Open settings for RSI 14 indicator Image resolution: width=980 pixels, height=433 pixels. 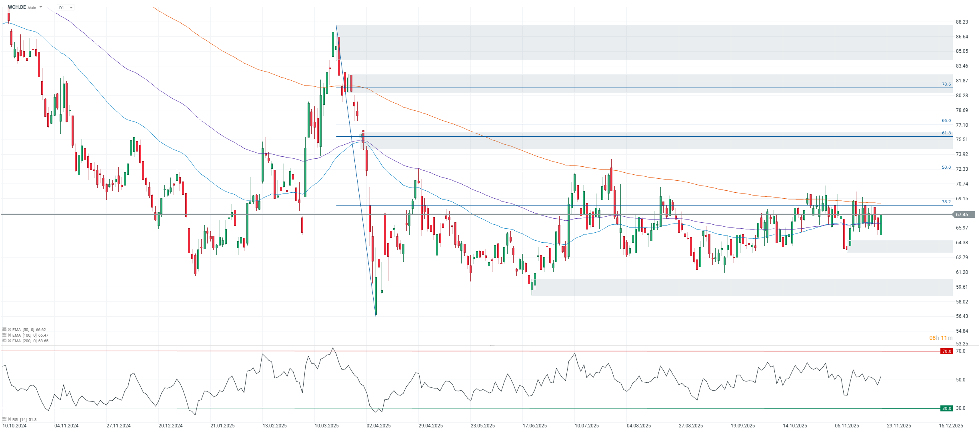4,419
